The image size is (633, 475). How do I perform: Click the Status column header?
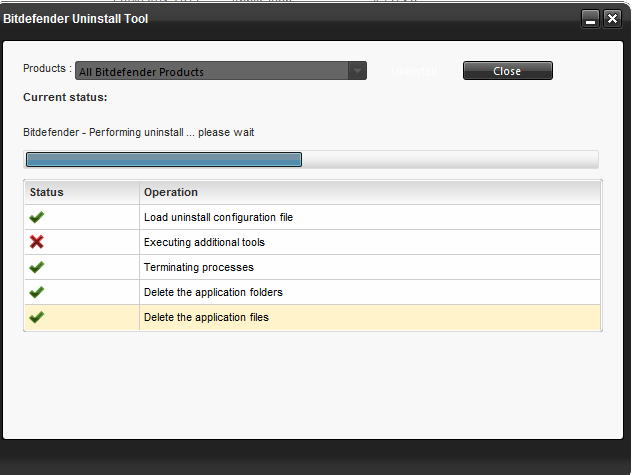(82, 192)
